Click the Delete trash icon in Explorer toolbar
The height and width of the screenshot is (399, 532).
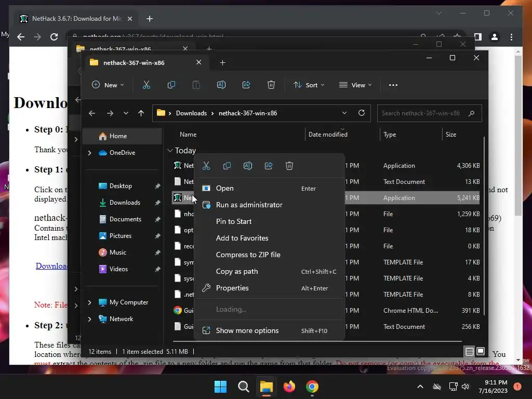[271, 85]
